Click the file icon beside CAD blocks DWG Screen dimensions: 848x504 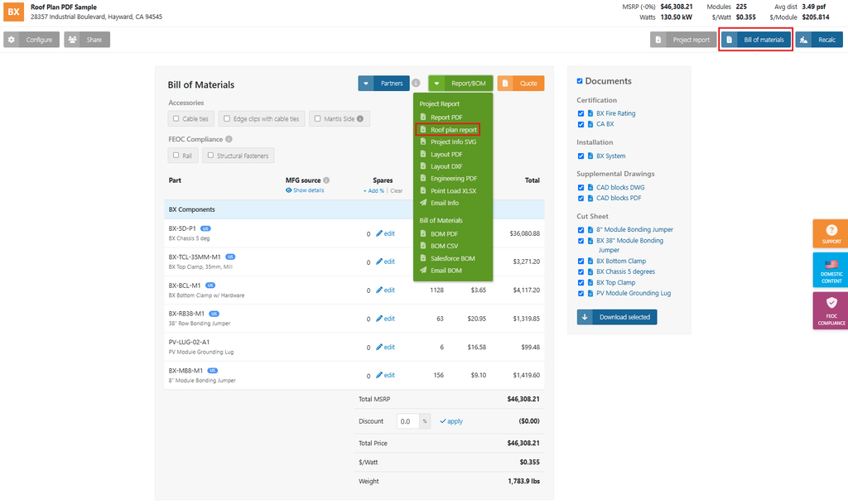click(590, 187)
